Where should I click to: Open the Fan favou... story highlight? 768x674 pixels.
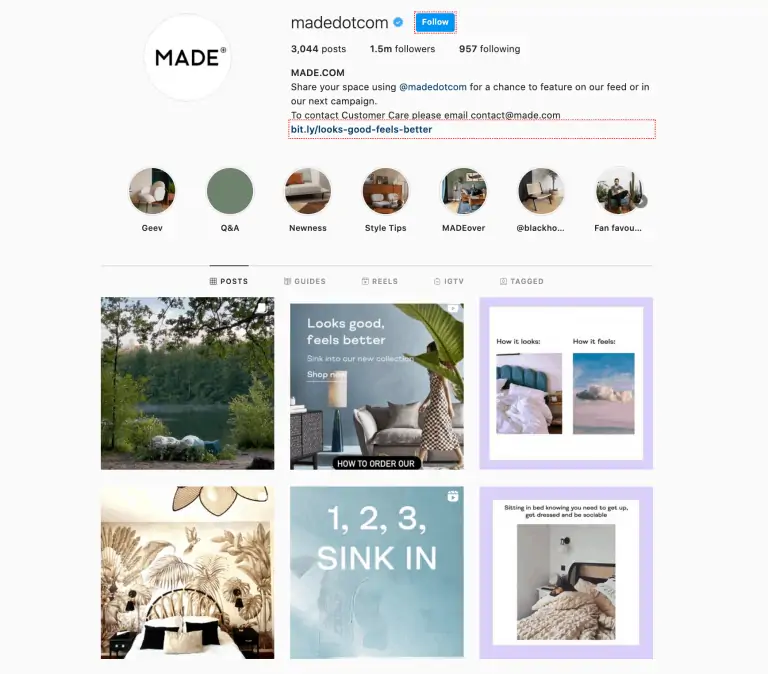click(x=619, y=191)
